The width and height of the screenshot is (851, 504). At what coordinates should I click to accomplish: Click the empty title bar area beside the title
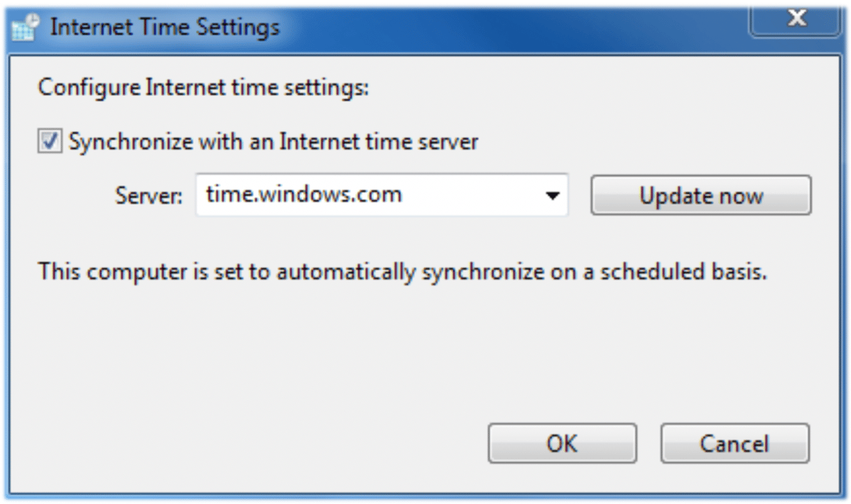tap(511, 28)
